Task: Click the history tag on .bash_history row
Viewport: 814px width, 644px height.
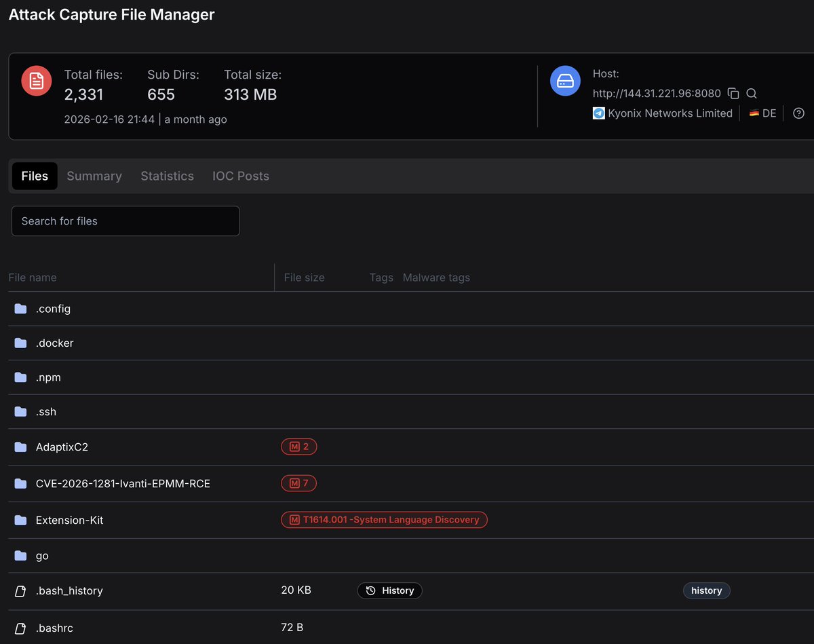Action: [706, 590]
